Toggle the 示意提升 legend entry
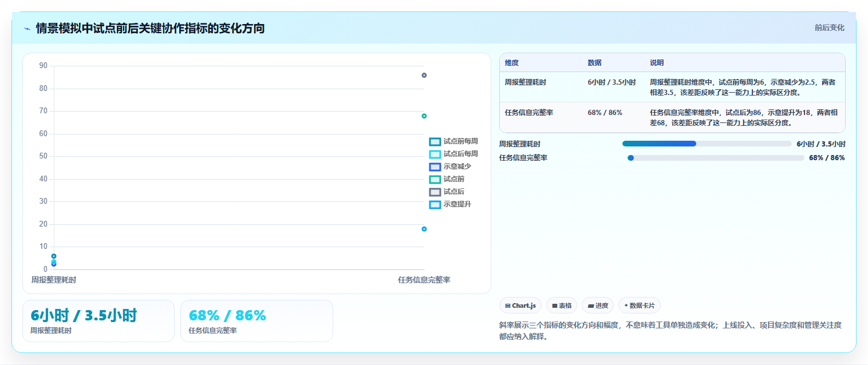The height and width of the screenshot is (365, 868). click(451, 204)
